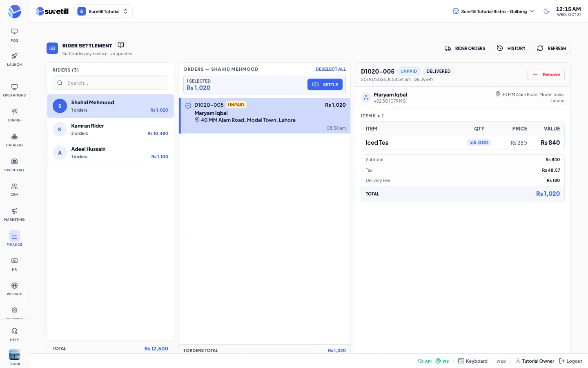Settle the selected order
The height and width of the screenshot is (368, 588).
pos(325,85)
